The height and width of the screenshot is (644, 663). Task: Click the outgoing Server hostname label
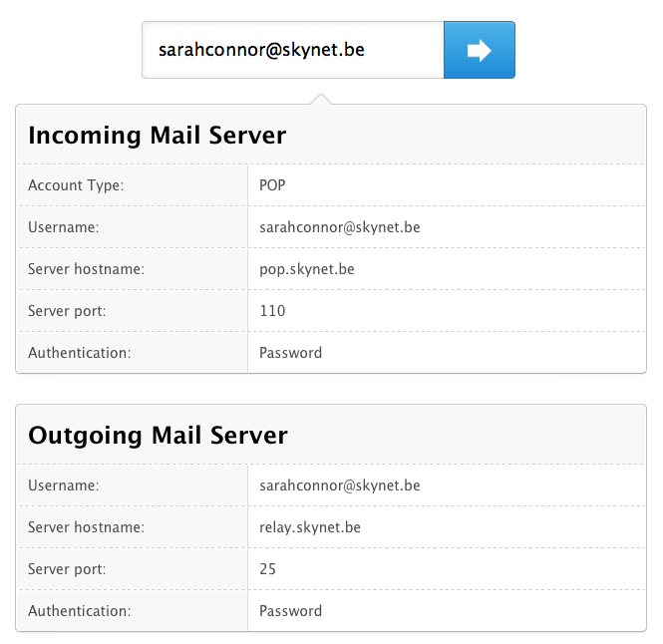coord(87,527)
